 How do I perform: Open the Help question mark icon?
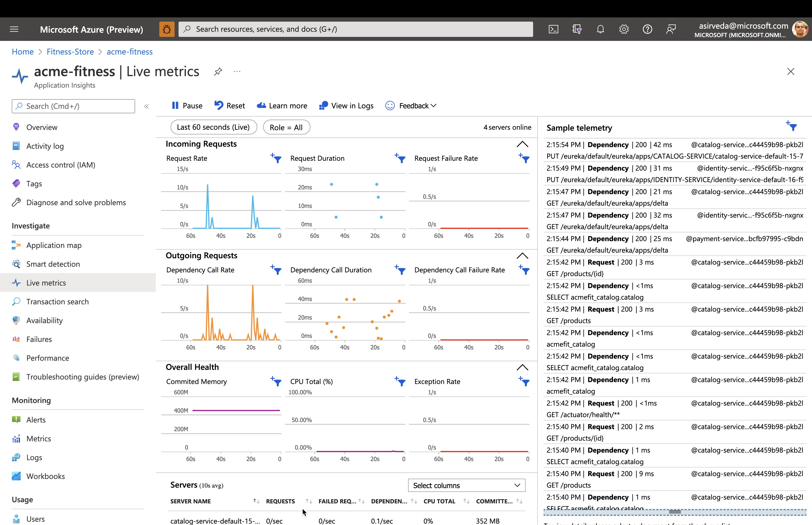[x=648, y=29]
